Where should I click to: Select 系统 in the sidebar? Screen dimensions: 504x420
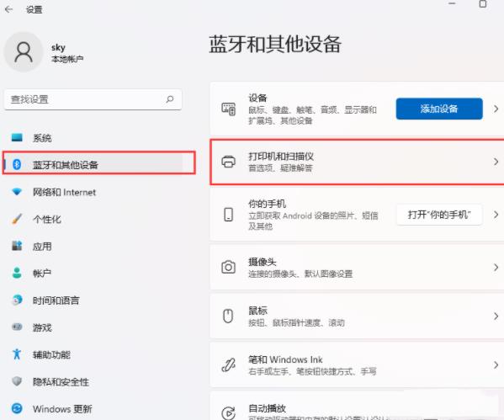click(93, 138)
